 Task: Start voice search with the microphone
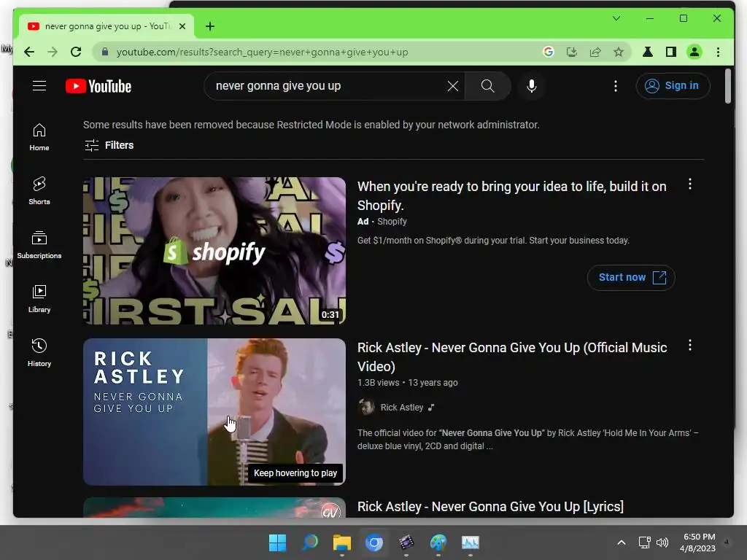[x=532, y=86]
